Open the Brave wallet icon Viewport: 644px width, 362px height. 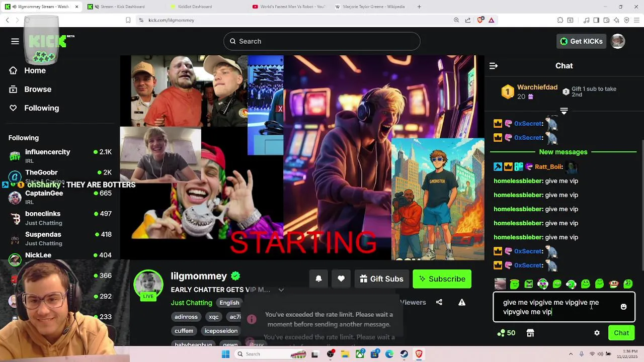point(606,20)
